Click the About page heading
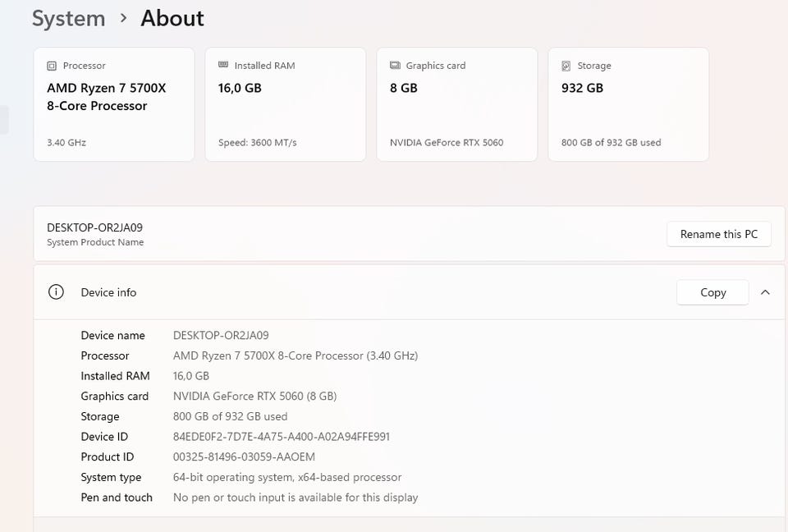 [x=172, y=19]
